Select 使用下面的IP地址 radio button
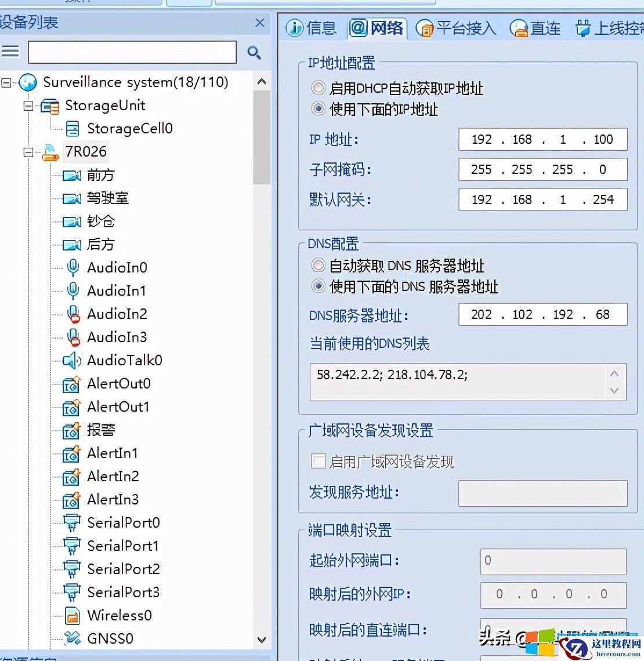 click(x=318, y=109)
